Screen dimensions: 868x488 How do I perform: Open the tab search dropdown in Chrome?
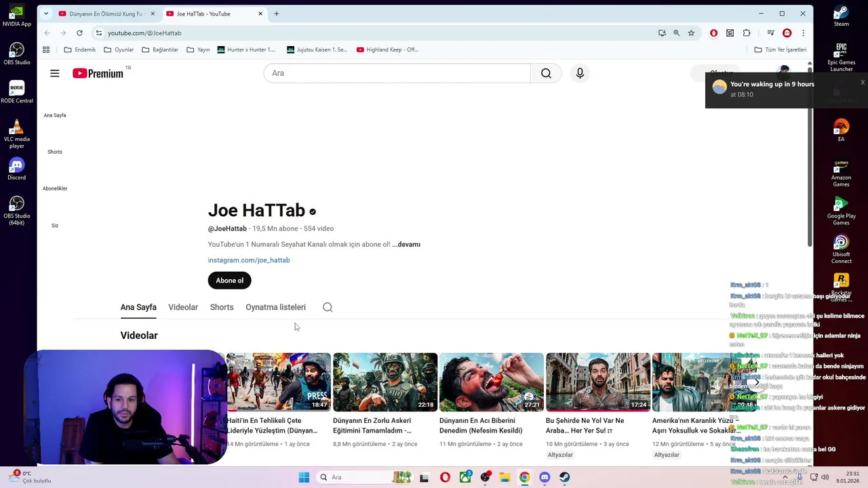[x=46, y=14]
